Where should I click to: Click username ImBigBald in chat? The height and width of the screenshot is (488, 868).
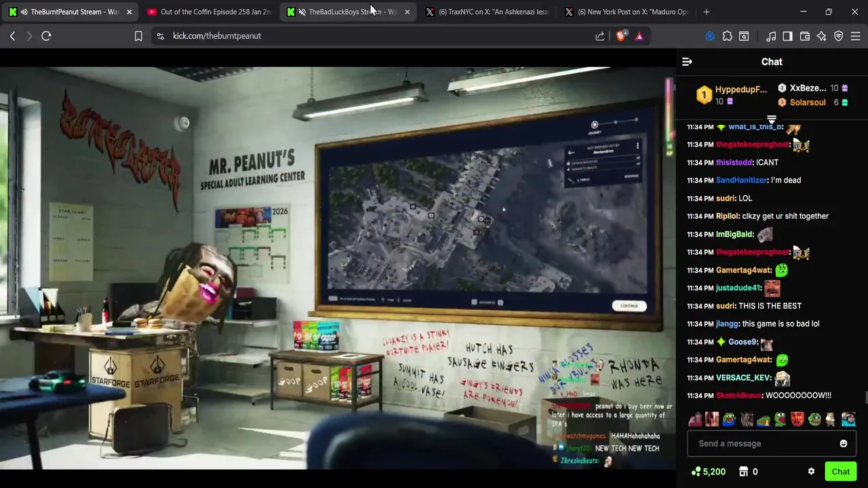[734, 235]
